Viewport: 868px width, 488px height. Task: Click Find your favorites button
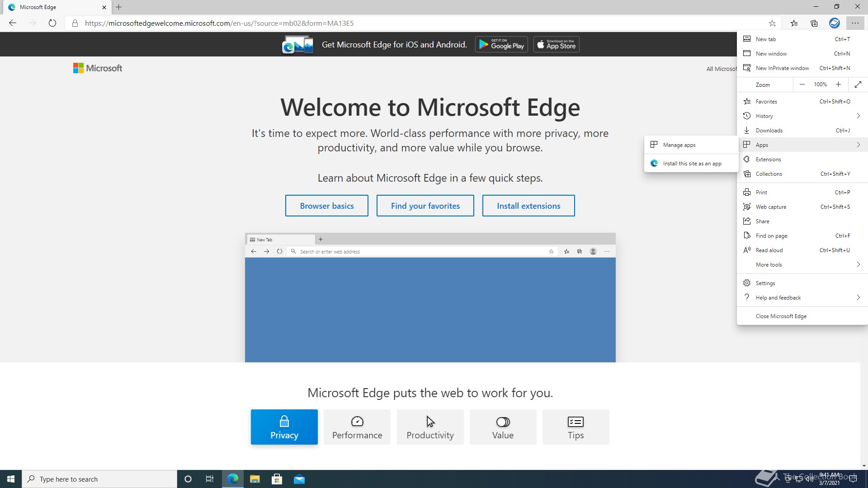coord(425,206)
